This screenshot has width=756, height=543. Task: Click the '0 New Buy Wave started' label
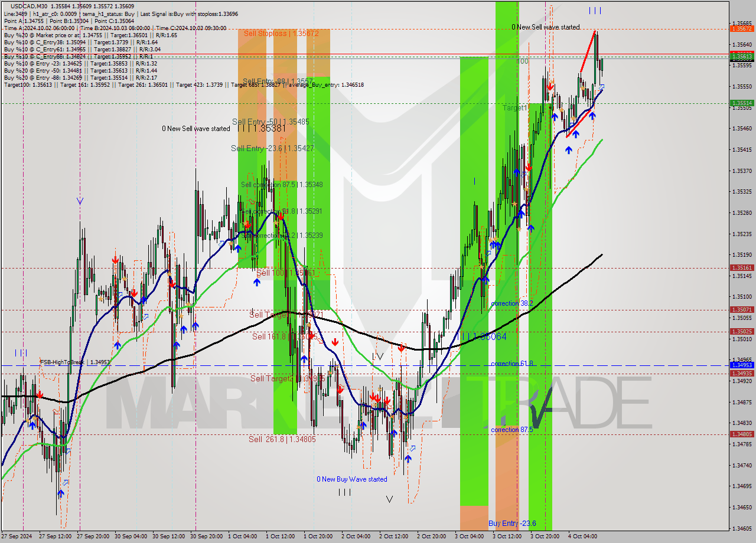[352, 479]
